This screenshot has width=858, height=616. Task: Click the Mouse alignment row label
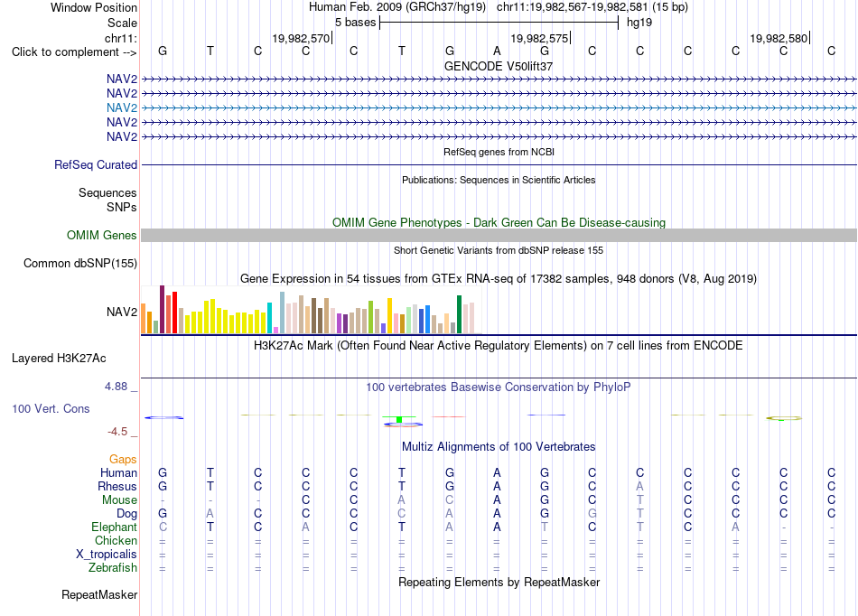pos(119,500)
